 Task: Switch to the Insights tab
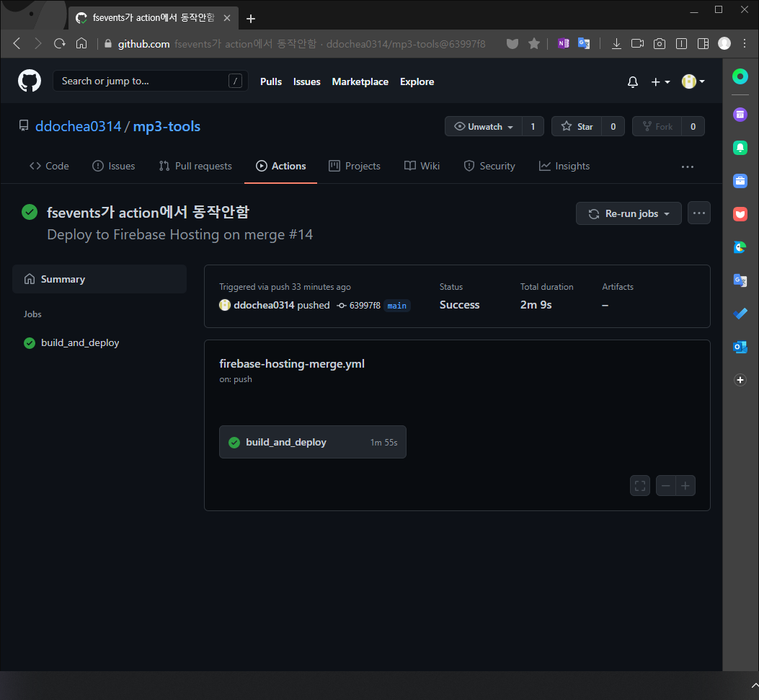click(x=564, y=166)
